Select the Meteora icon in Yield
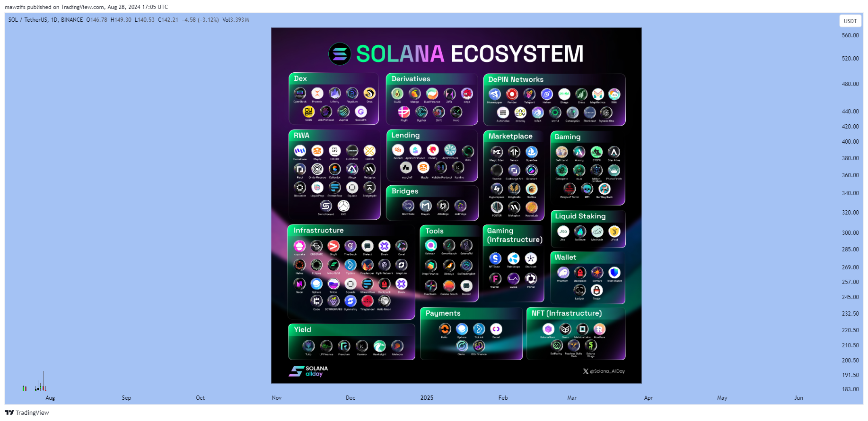 click(397, 346)
